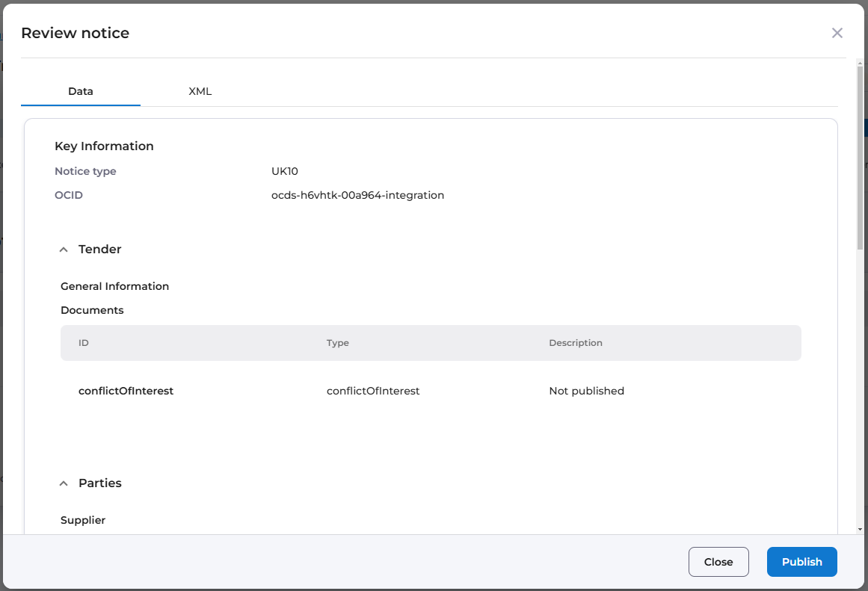Click the Description column header

(576, 343)
